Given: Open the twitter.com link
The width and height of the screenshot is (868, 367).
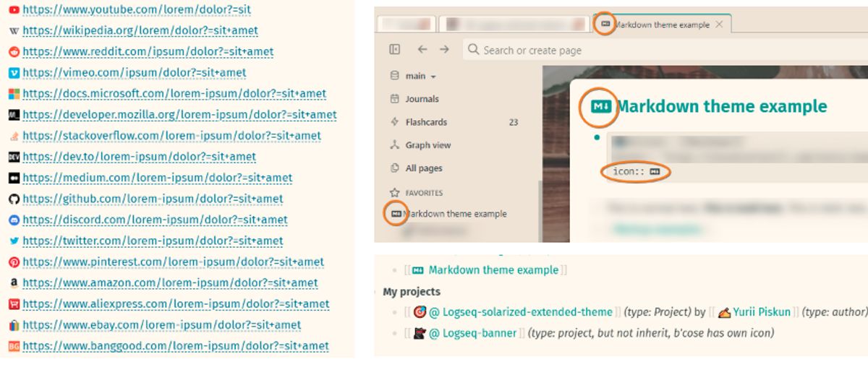Looking at the screenshot, I should (153, 241).
